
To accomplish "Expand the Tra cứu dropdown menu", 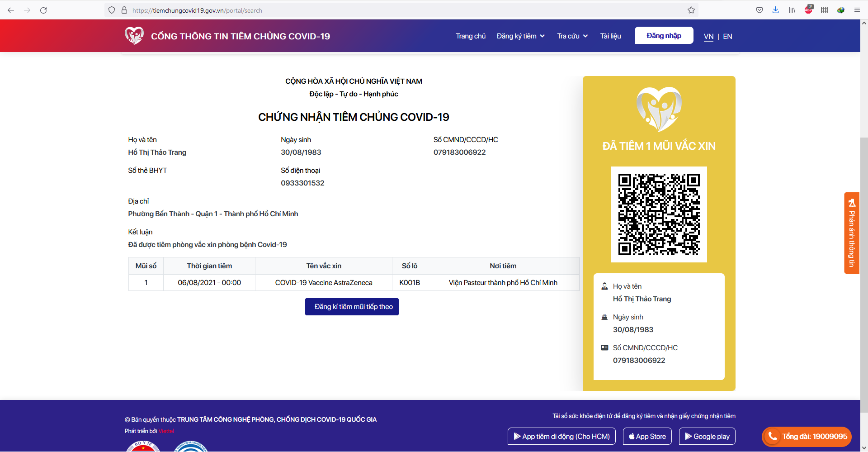I will coord(572,36).
